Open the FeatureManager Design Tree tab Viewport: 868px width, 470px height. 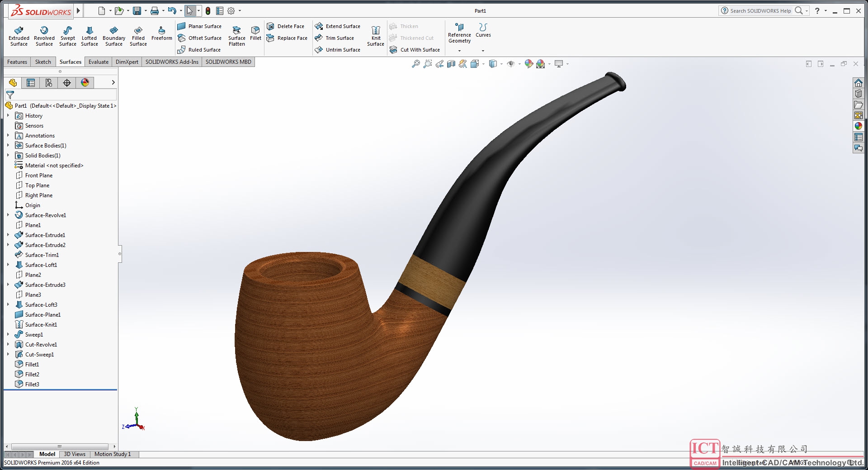point(13,83)
